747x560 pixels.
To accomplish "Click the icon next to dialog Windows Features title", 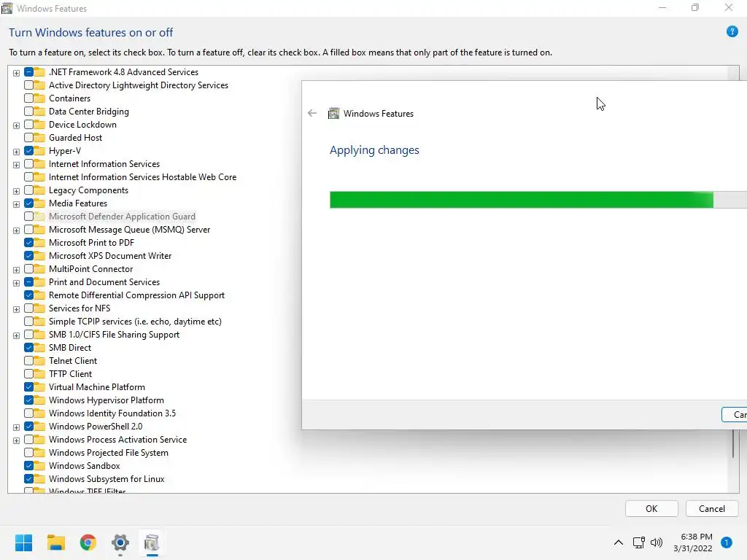I will click(334, 113).
